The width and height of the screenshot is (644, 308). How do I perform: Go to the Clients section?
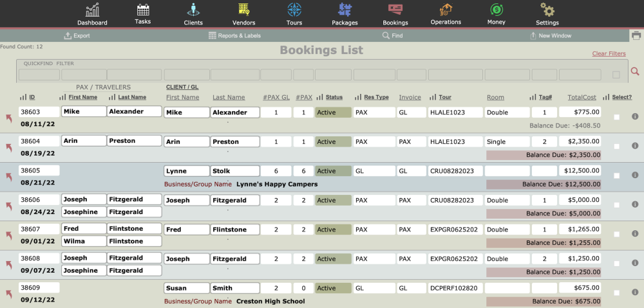(x=193, y=14)
